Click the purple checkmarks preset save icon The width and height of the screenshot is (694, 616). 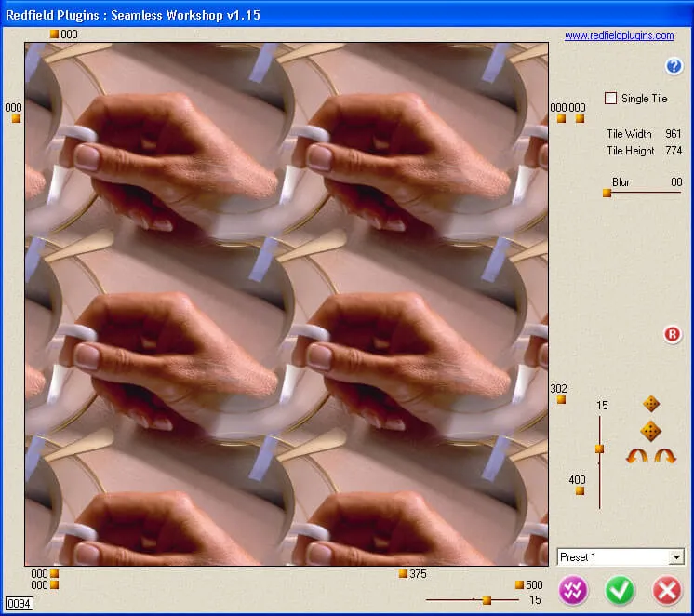coord(574,591)
